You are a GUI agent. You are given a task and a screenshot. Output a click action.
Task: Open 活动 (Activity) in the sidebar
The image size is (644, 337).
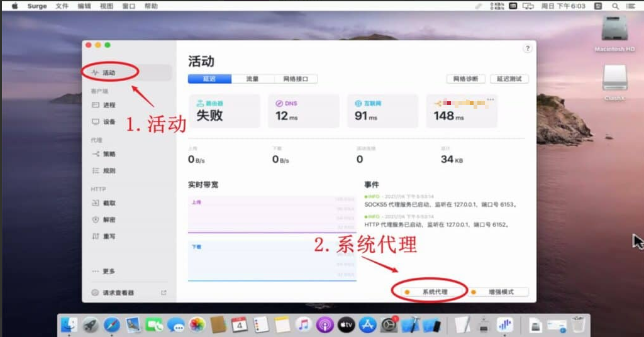[x=109, y=73]
